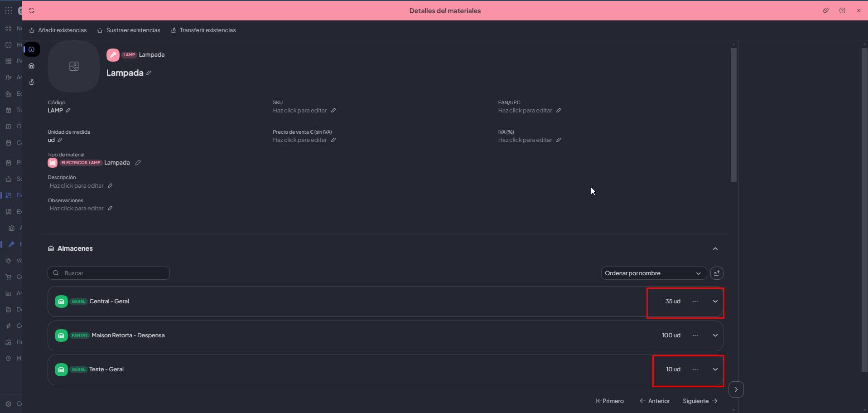
Task: Open the price tag section in left sidebar
Action: [8, 261]
